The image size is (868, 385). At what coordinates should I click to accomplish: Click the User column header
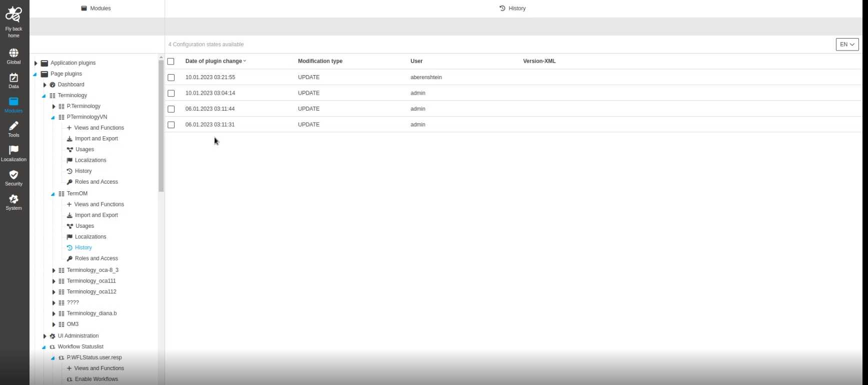click(416, 61)
